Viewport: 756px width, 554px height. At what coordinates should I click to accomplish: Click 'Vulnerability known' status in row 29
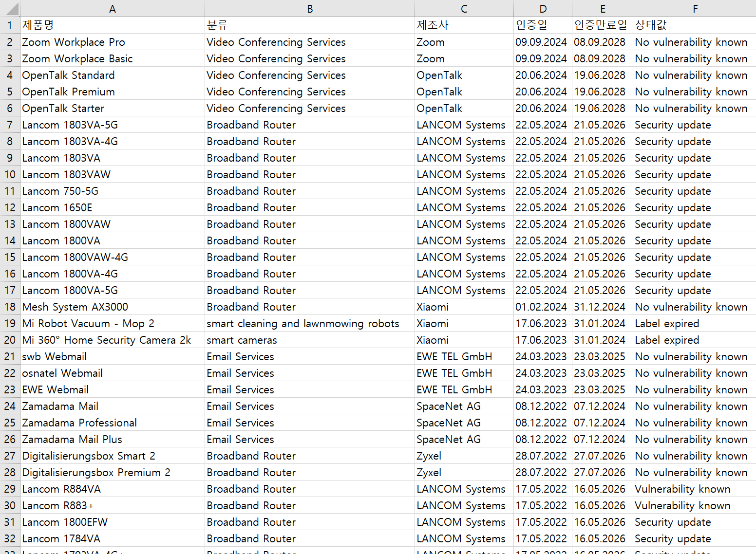[695, 489]
